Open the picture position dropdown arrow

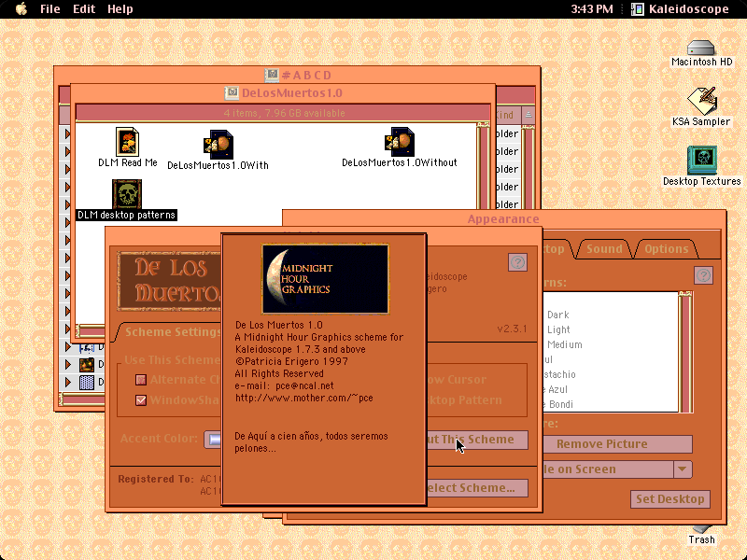683,469
